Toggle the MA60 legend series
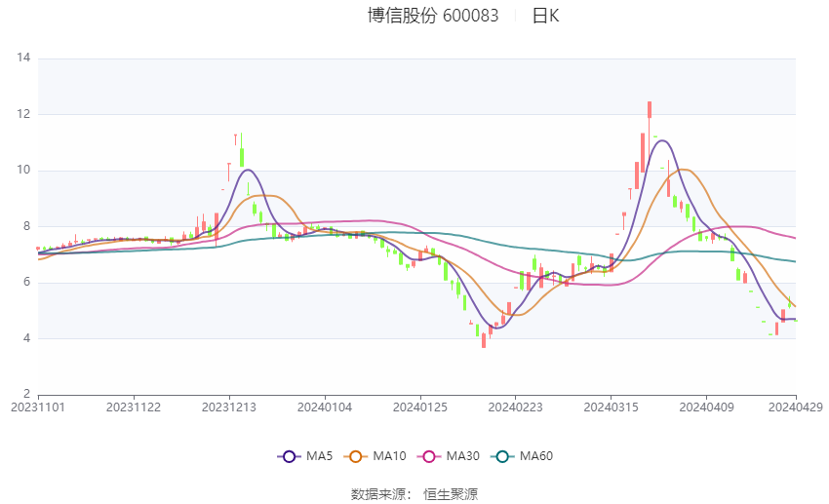Viewport: 829px width, 504px height. (522, 456)
